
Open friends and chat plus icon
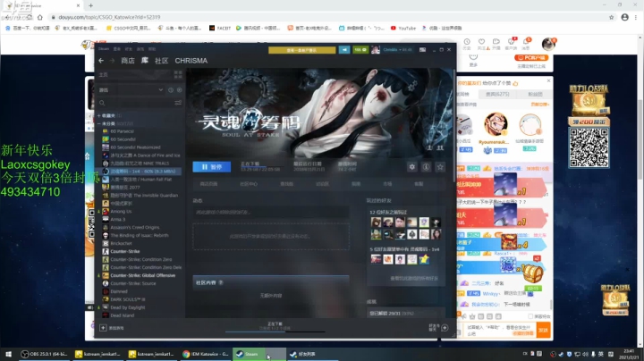tap(445, 328)
